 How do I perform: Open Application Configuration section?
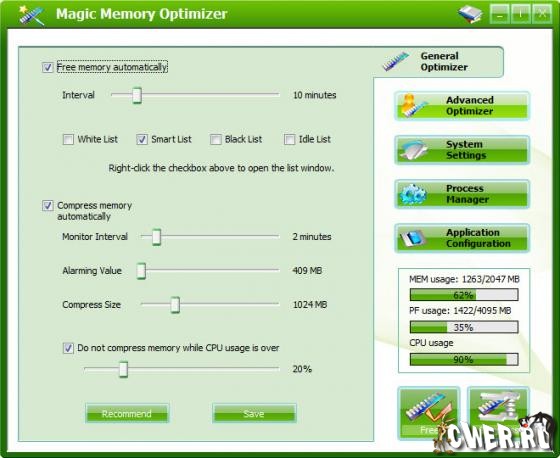point(462,238)
